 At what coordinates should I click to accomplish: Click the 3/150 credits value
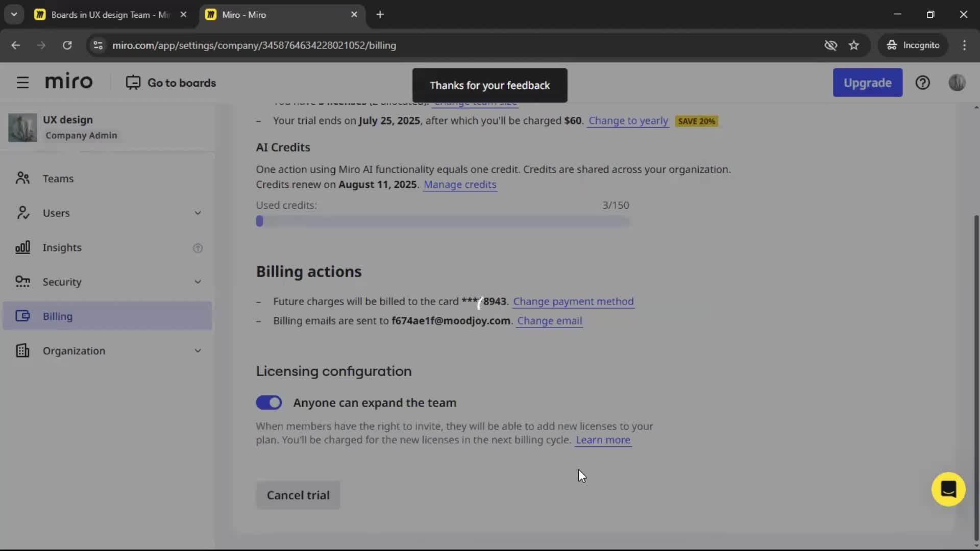(616, 205)
